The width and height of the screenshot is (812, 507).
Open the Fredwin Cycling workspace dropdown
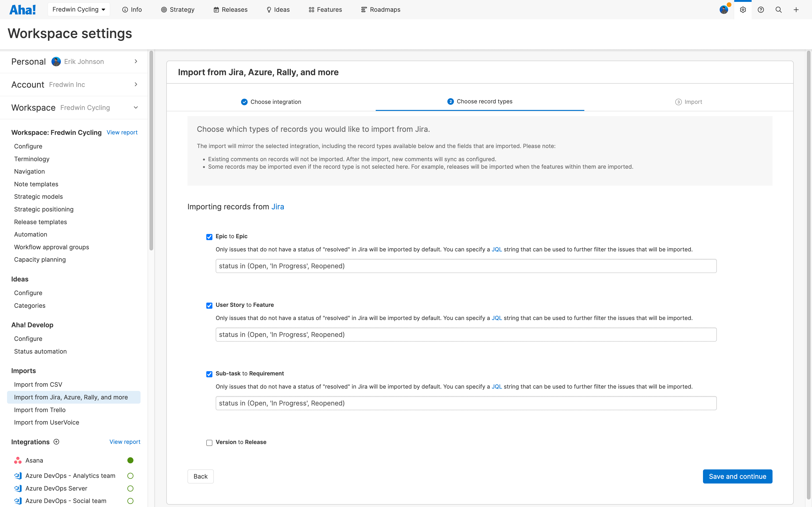coord(79,9)
